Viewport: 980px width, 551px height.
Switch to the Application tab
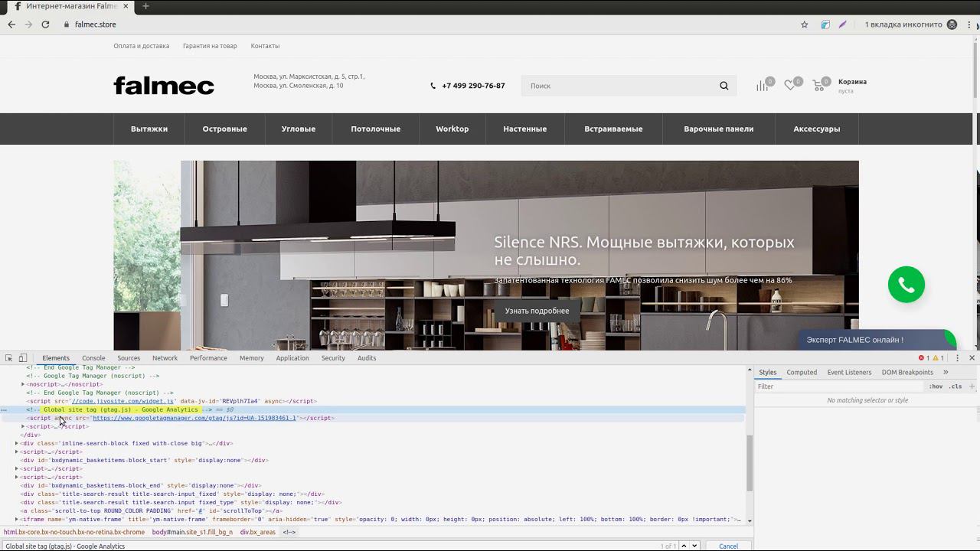click(292, 358)
